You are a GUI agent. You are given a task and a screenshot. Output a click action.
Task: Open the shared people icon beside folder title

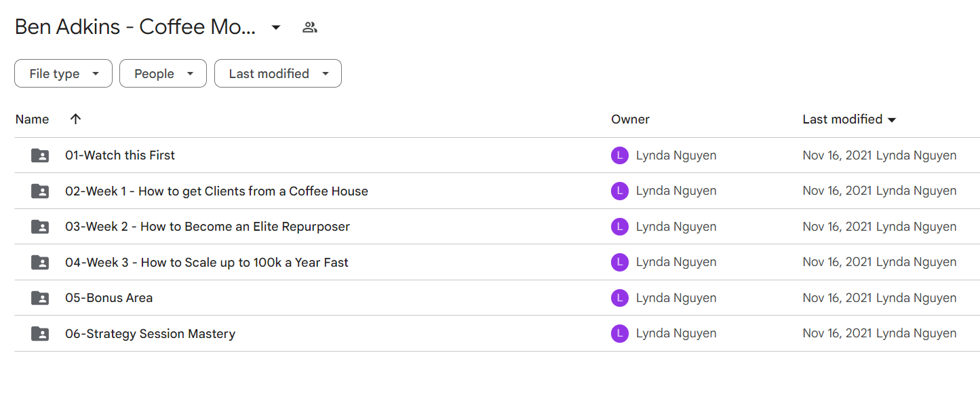(x=310, y=27)
